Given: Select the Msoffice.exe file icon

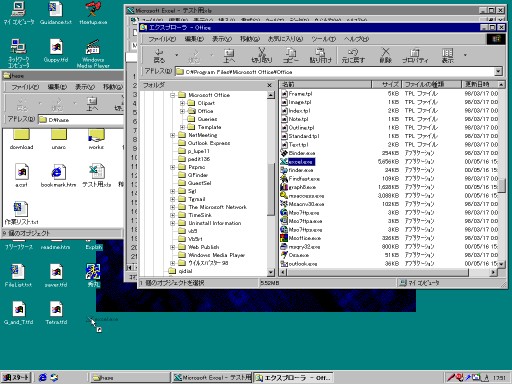Looking at the screenshot, I should [284, 238].
